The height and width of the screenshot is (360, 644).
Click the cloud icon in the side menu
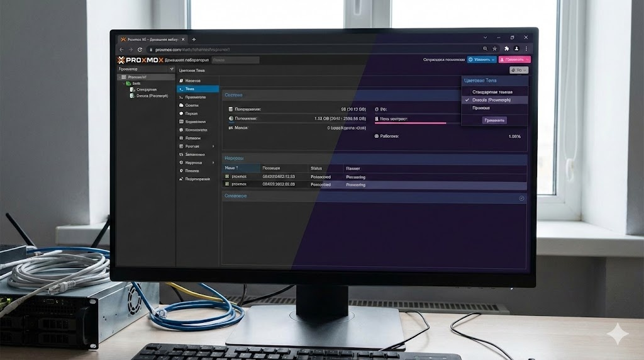point(181,105)
